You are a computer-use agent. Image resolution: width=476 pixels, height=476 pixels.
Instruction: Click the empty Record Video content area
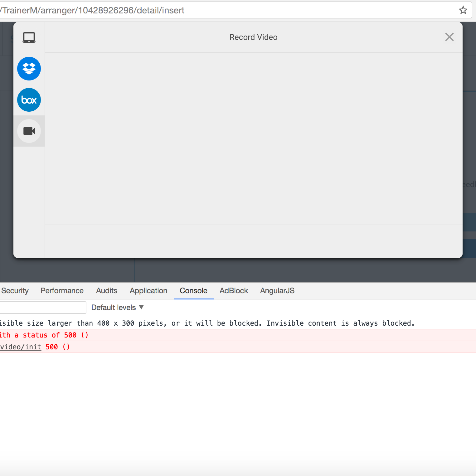tap(253, 139)
